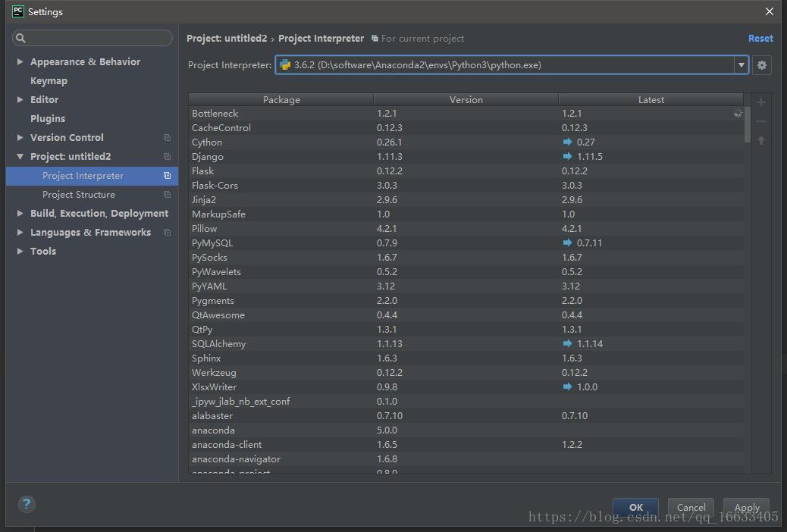Click the interpreter settings gear icon
The height and width of the screenshot is (532, 787).
[761, 65]
